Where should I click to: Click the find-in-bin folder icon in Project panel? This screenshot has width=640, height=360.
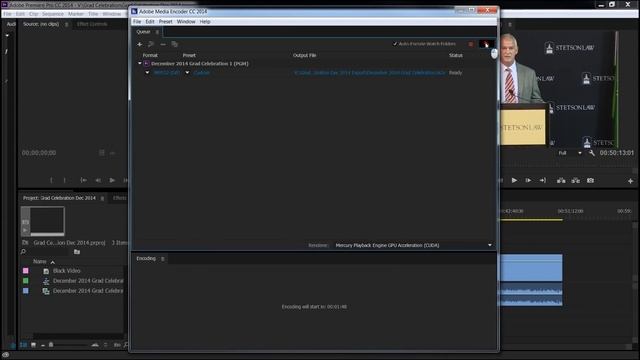click(77, 252)
